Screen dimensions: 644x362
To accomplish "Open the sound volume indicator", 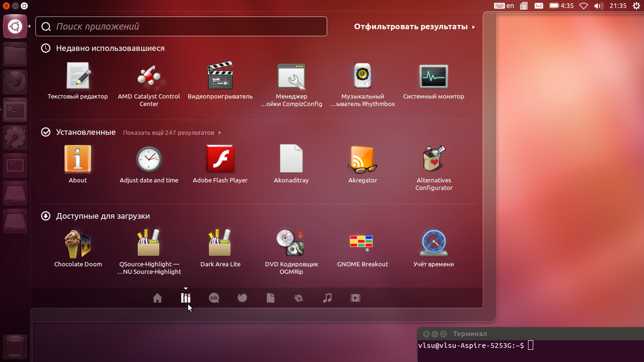I will pos(599,6).
